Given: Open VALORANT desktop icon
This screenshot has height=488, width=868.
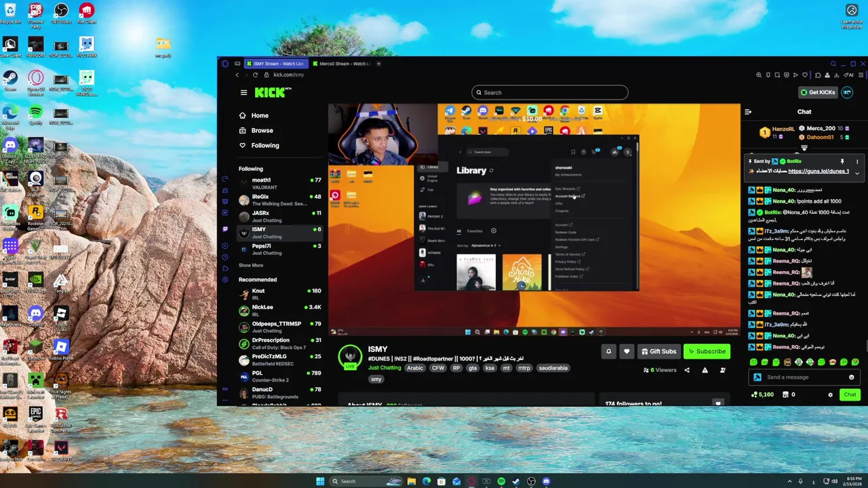Looking at the screenshot, I should pyautogui.click(x=61, y=451).
